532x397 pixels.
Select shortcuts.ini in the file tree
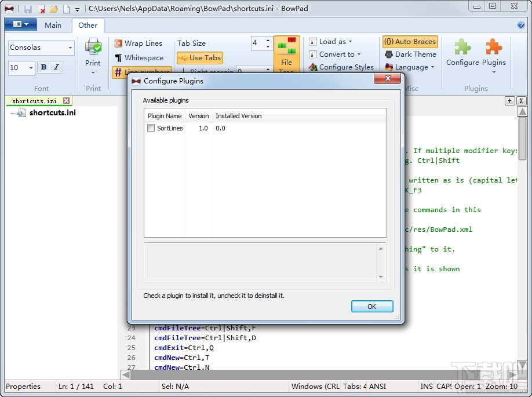pyautogui.click(x=52, y=113)
